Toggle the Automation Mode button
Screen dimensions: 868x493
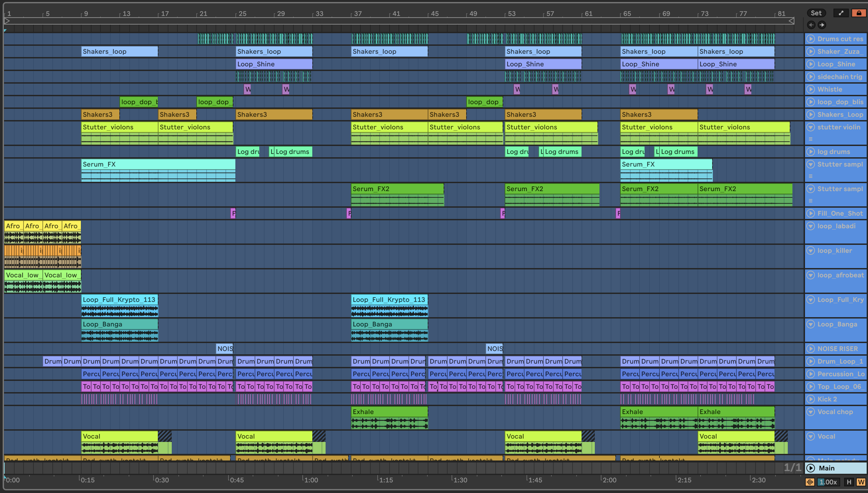(841, 13)
